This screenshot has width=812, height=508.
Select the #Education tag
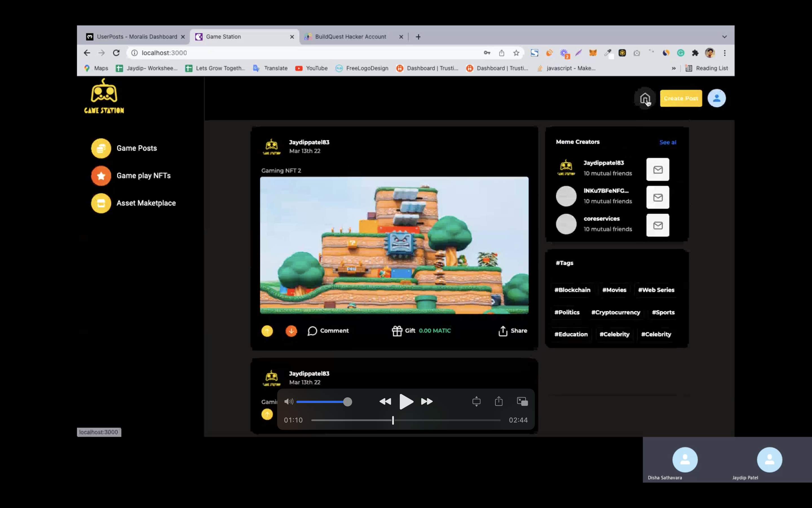coord(571,334)
